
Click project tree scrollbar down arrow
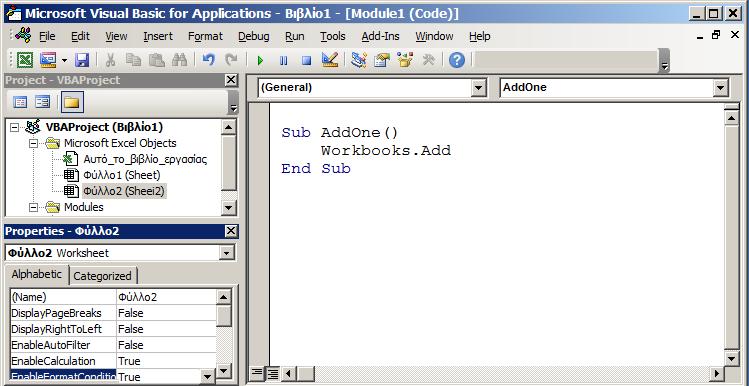(x=229, y=208)
